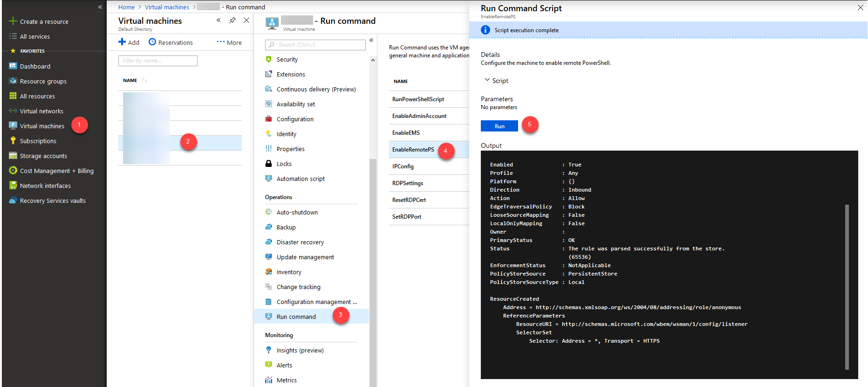This screenshot has width=868, height=387.
Task: Click the Cost Management + Billing icon
Action: click(13, 171)
